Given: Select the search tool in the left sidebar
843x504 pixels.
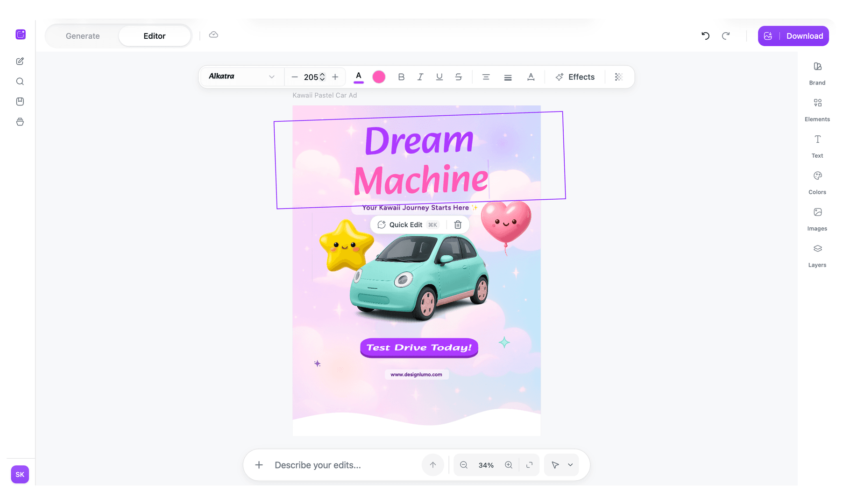Looking at the screenshot, I should pyautogui.click(x=20, y=81).
